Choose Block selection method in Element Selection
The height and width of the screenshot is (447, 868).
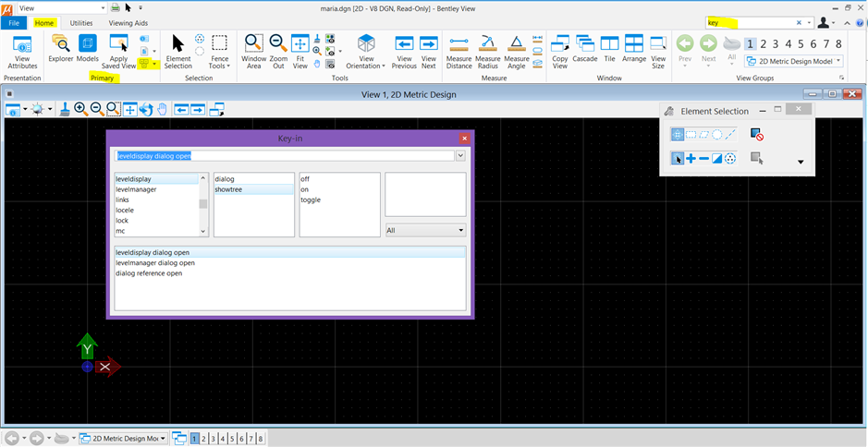click(691, 134)
